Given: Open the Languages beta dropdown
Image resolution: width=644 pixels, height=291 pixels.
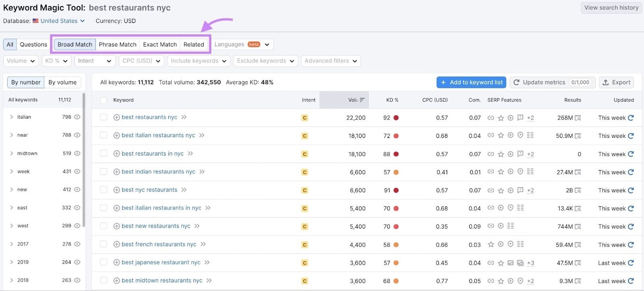Looking at the screenshot, I should point(242,44).
